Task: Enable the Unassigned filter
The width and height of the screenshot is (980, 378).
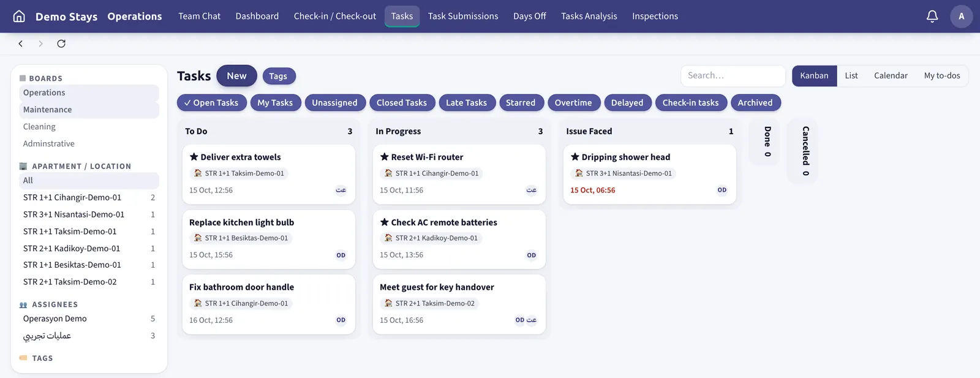Action: click(335, 103)
